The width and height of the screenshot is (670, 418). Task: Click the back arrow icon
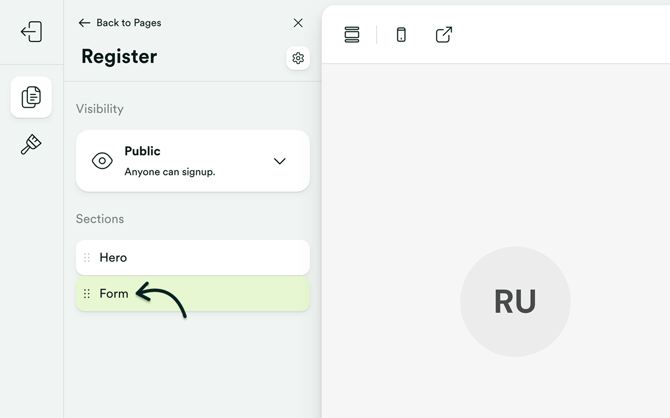pos(84,23)
